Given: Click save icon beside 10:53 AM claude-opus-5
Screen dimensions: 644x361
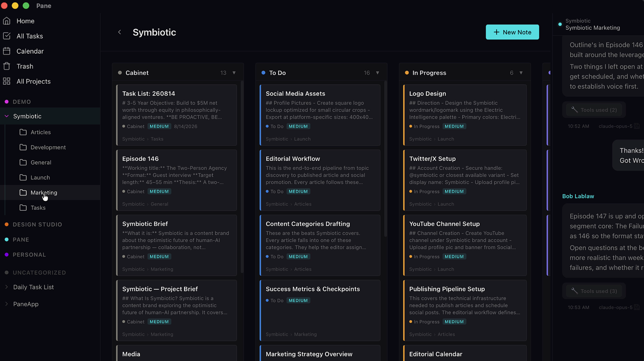Looking at the screenshot, I should [x=637, y=307].
